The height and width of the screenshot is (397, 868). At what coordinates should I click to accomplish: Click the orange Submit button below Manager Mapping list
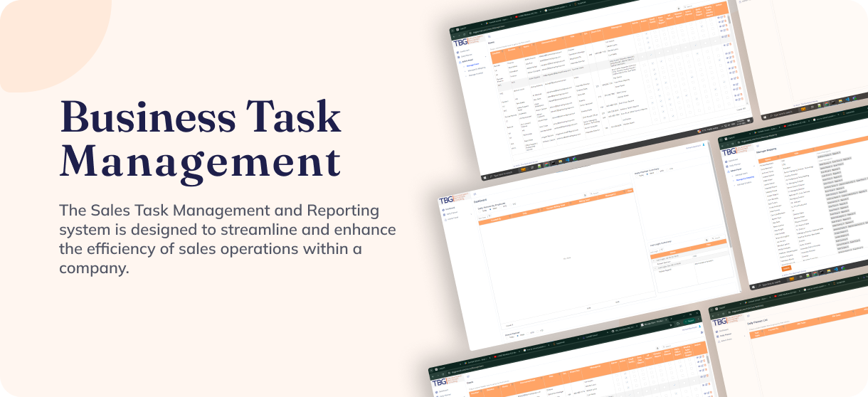click(x=786, y=268)
